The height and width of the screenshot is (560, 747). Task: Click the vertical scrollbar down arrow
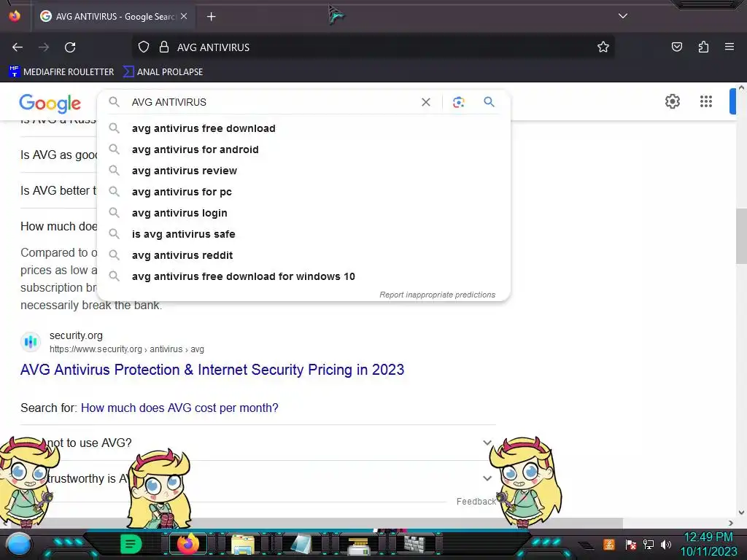[741, 513]
